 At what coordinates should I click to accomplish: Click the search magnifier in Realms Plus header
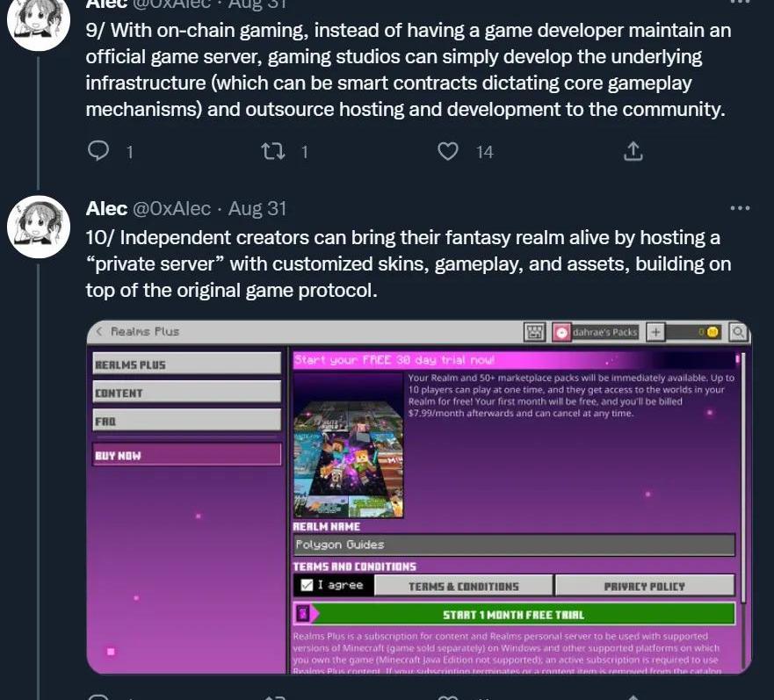[737, 332]
